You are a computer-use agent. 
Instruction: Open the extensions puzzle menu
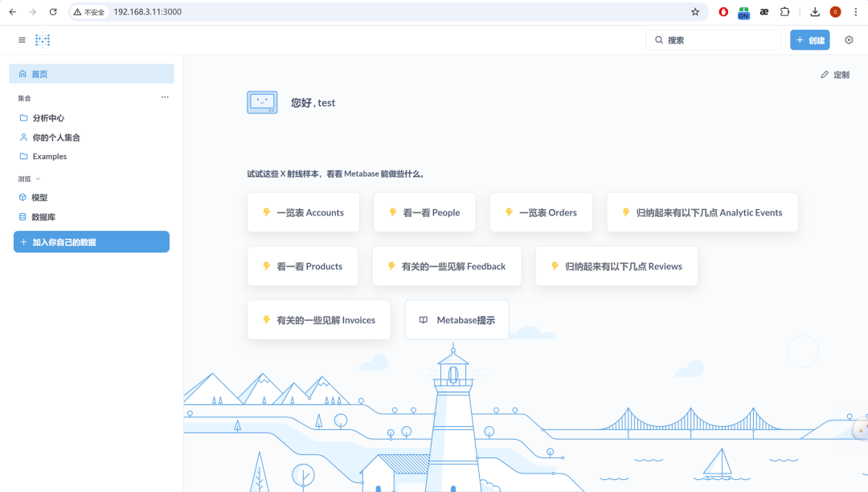(785, 11)
